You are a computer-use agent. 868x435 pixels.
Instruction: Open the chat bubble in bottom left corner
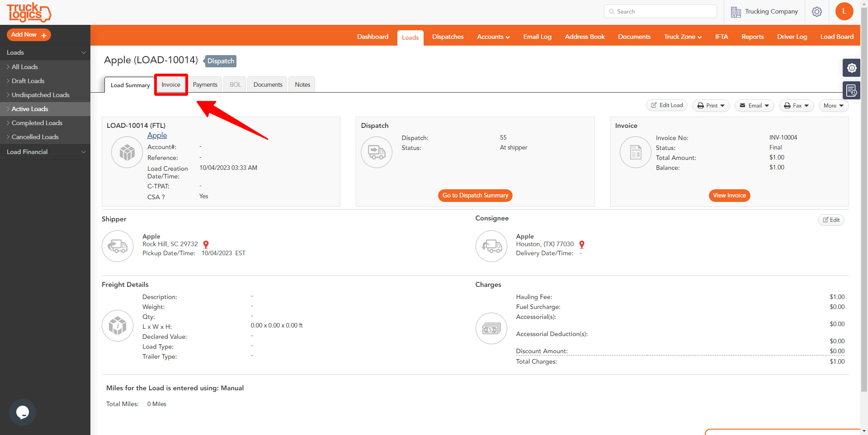22,412
